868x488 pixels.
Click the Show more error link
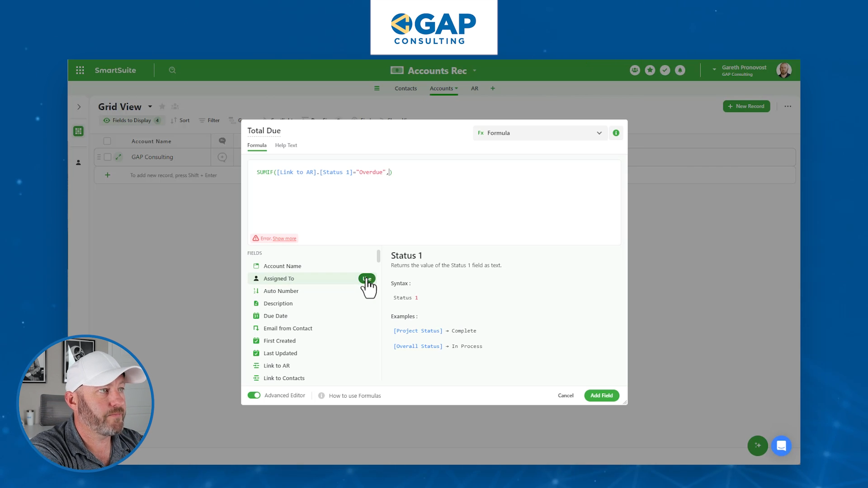click(x=284, y=239)
